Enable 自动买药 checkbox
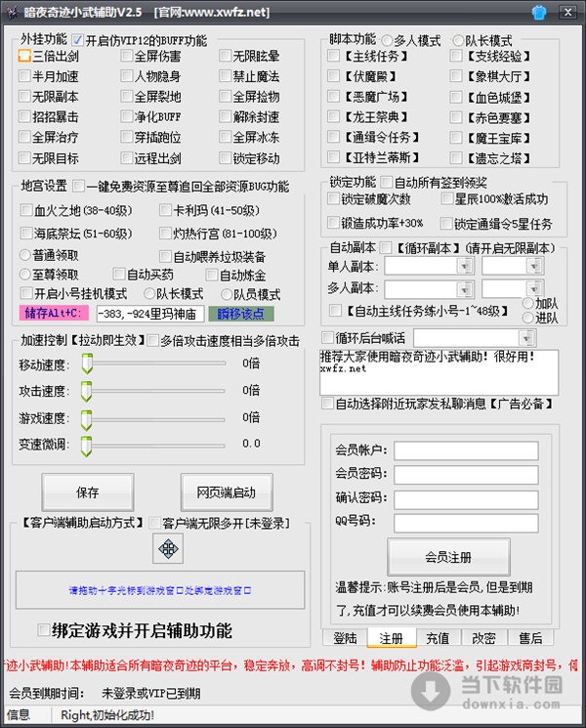Viewport: 586px width, 728px height. 119,274
